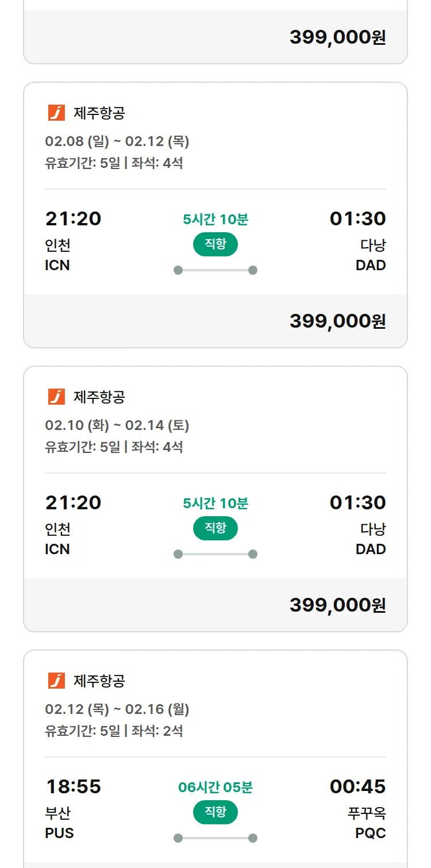The width and height of the screenshot is (431, 868).
Task: Open the 02.12 (목) ~ 02.16 (월) date range
Action: pyautogui.click(x=117, y=709)
